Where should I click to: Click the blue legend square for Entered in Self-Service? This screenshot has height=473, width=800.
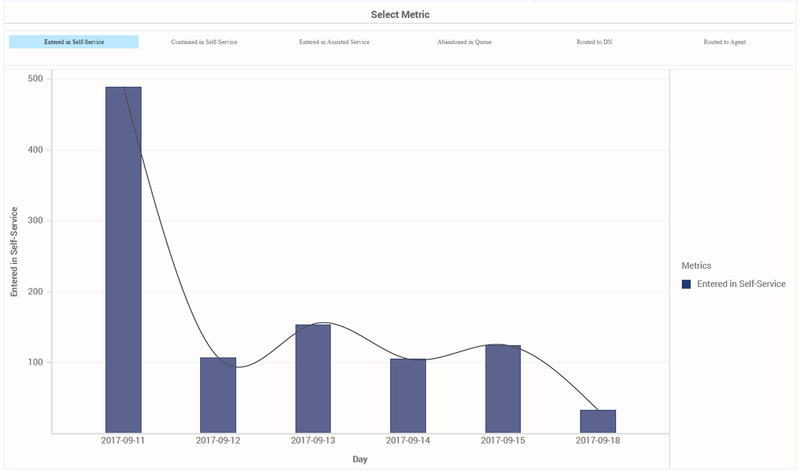687,284
